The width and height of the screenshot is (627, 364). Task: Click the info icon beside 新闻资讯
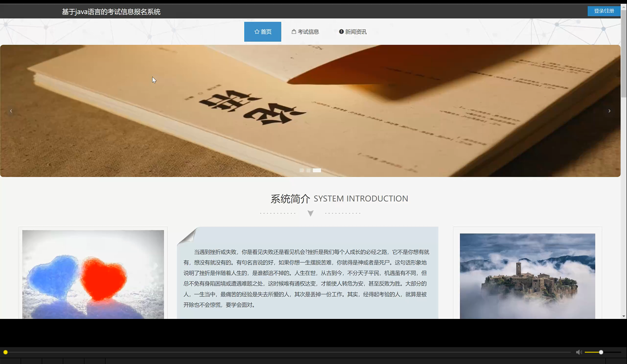click(x=341, y=31)
